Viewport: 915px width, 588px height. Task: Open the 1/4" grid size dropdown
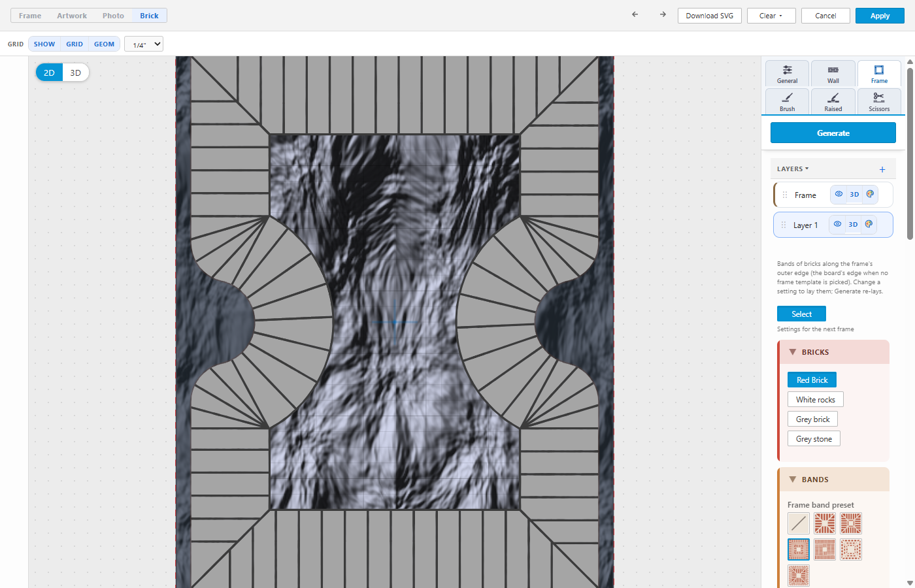tap(144, 44)
